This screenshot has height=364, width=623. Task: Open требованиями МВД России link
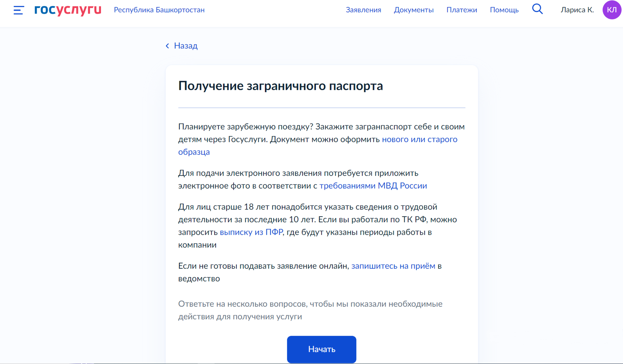pyautogui.click(x=373, y=186)
